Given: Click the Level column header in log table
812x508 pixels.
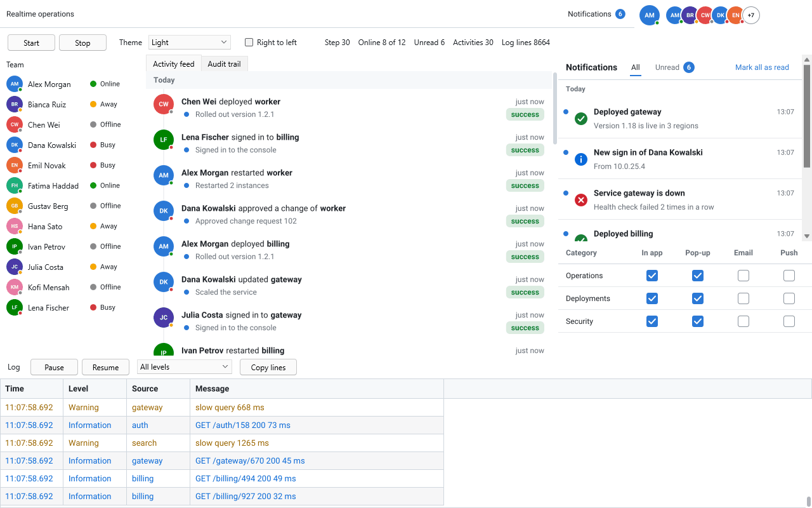Looking at the screenshot, I should [x=95, y=389].
